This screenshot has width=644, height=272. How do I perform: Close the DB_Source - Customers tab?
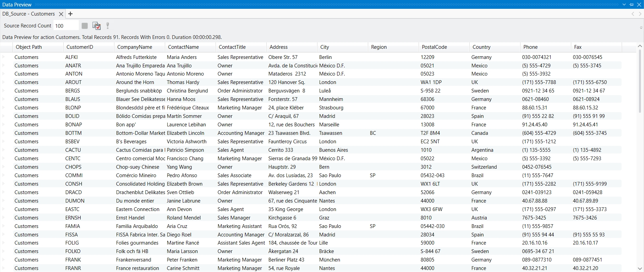point(61,14)
